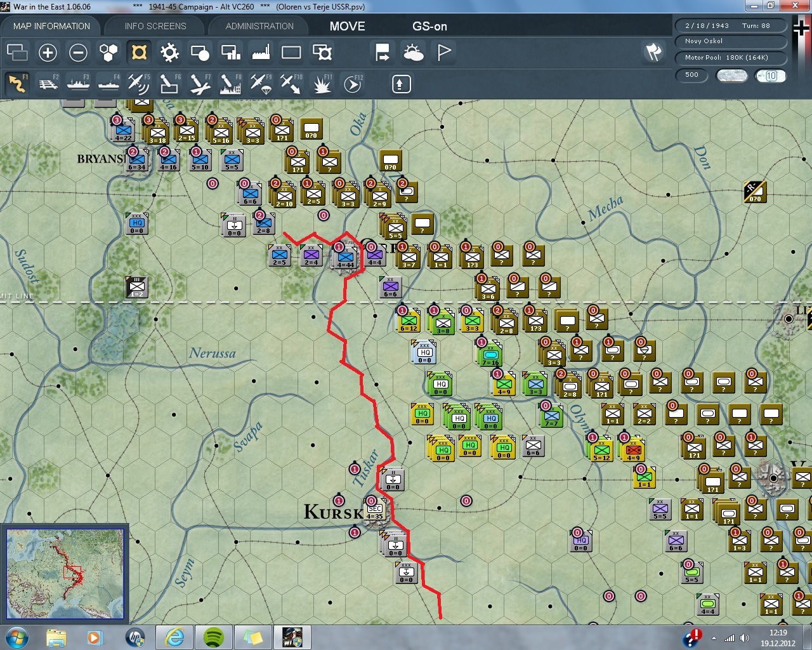Click the GS-on ground support indicator
The height and width of the screenshot is (650, 812).
[x=429, y=26]
